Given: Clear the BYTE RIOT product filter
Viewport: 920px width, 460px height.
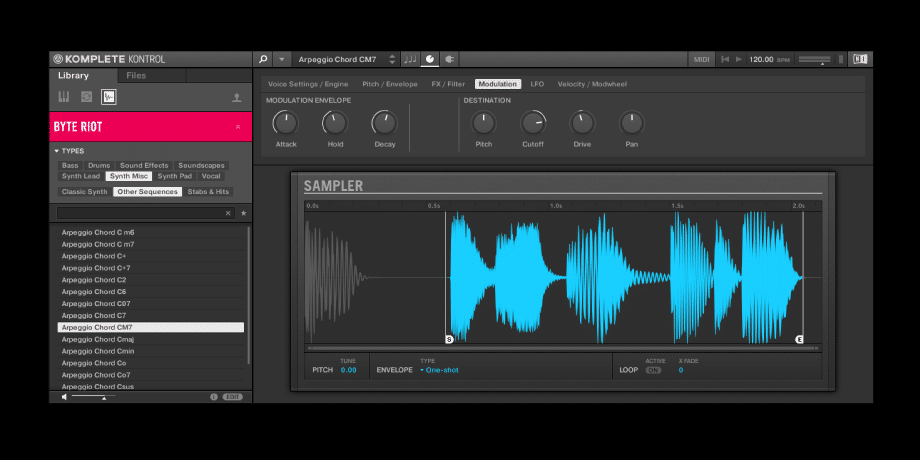Looking at the screenshot, I should (x=238, y=127).
